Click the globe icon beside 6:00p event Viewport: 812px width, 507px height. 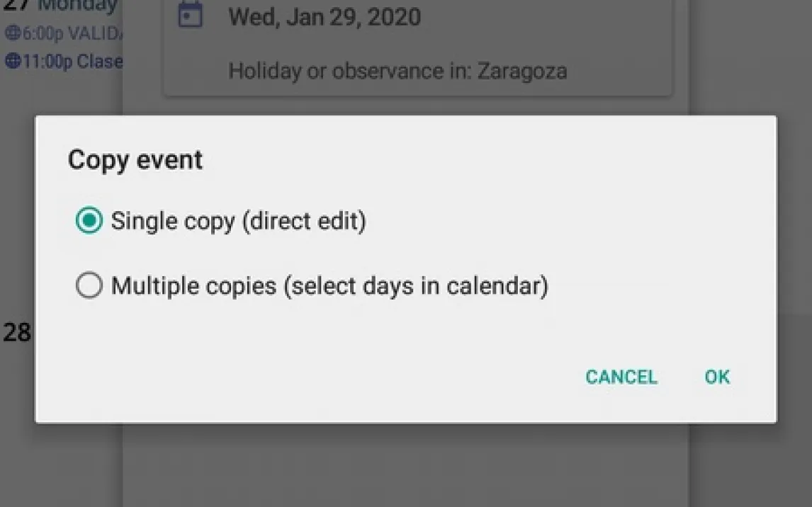coord(13,33)
